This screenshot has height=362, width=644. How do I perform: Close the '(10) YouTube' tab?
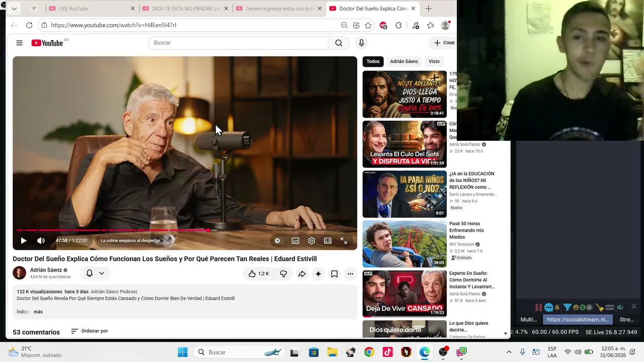click(x=133, y=9)
